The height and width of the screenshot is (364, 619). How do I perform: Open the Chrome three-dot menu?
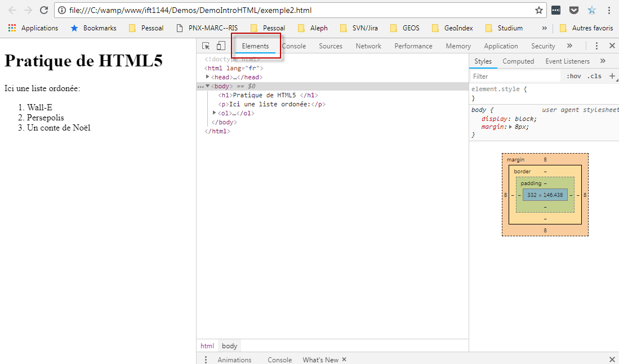[x=609, y=10]
